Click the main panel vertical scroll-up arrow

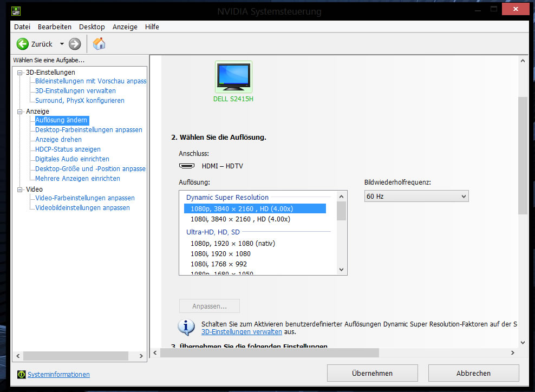[523, 61]
